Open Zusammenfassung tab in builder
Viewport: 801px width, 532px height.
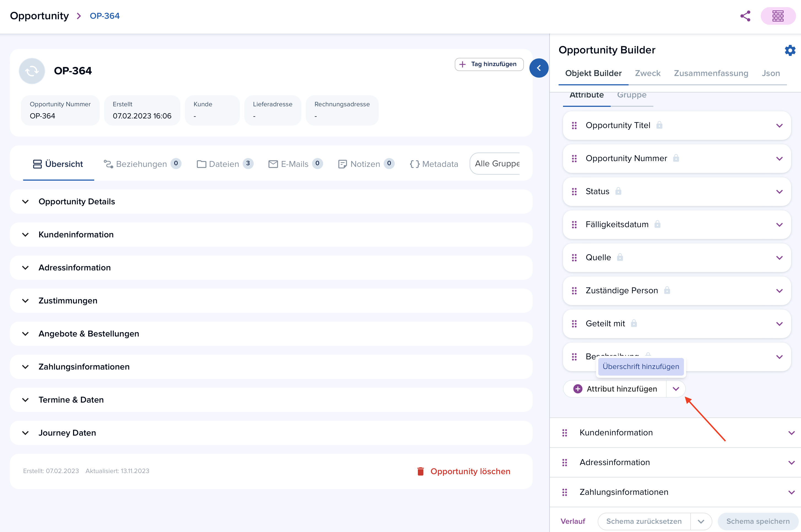point(711,73)
